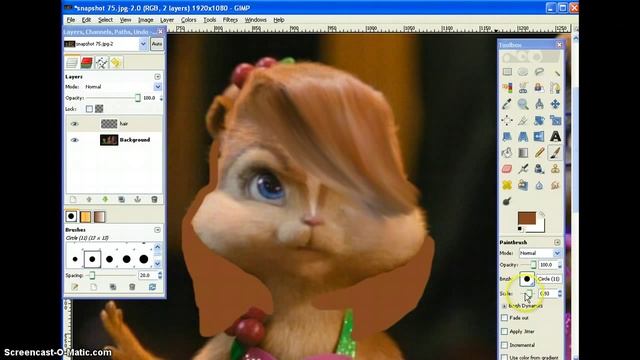The height and width of the screenshot is (360, 640).
Task: Select the Airbrush tool
Action: click(523, 169)
